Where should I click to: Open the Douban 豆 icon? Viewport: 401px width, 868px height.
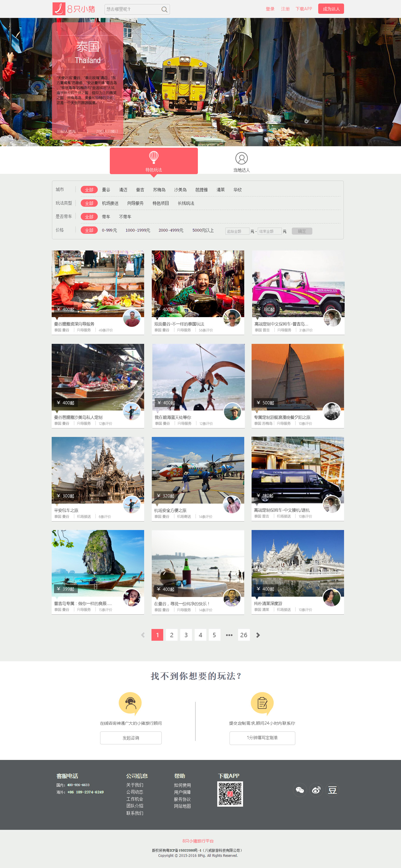[332, 790]
